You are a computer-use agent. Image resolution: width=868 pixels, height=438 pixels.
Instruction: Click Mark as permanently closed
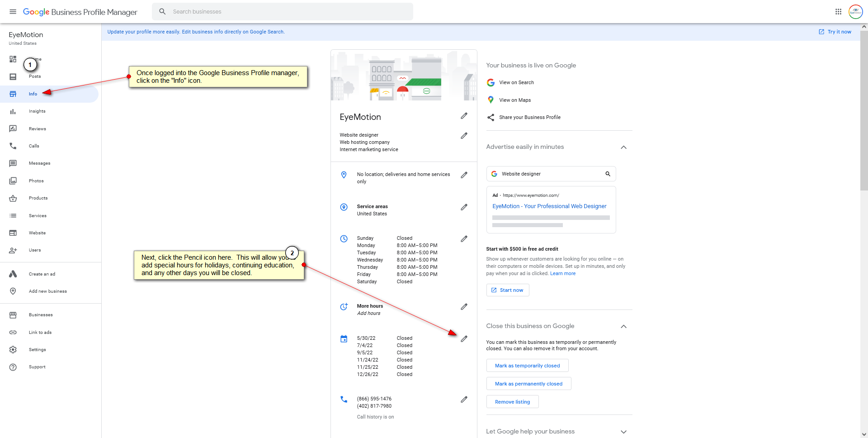tap(529, 384)
